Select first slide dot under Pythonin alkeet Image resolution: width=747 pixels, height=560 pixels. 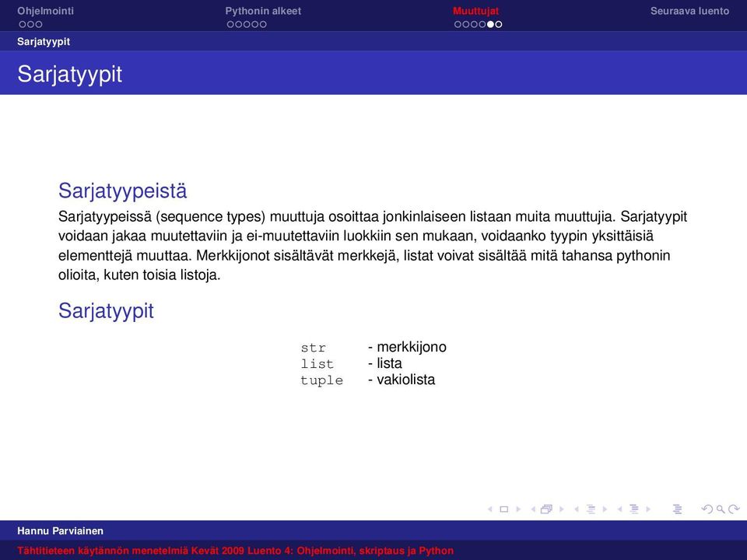[230, 24]
